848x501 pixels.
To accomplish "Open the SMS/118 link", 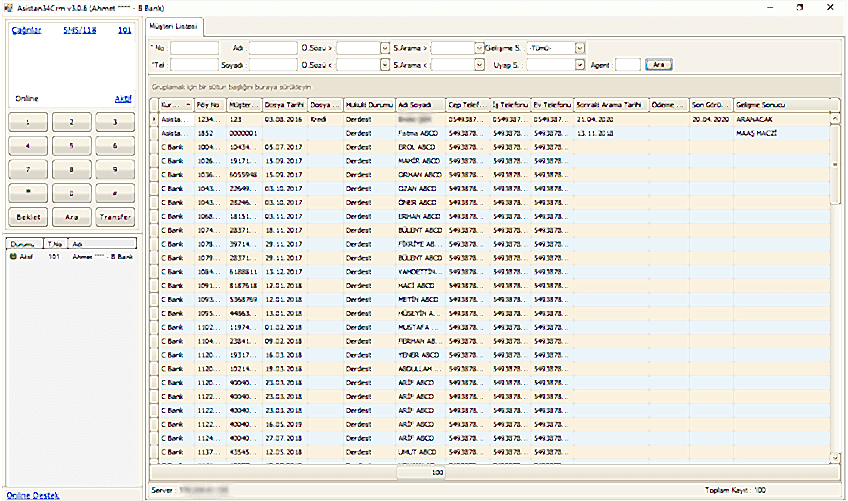I will pos(80,31).
